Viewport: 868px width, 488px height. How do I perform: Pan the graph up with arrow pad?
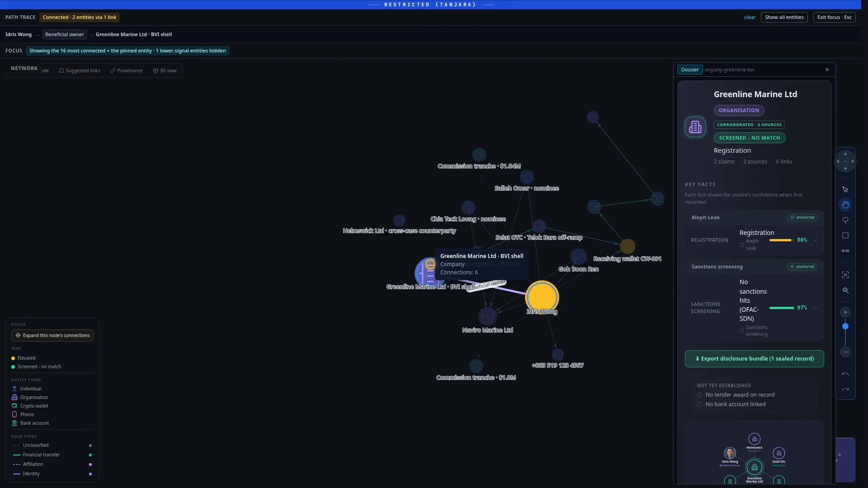pyautogui.click(x=845, y=154)
